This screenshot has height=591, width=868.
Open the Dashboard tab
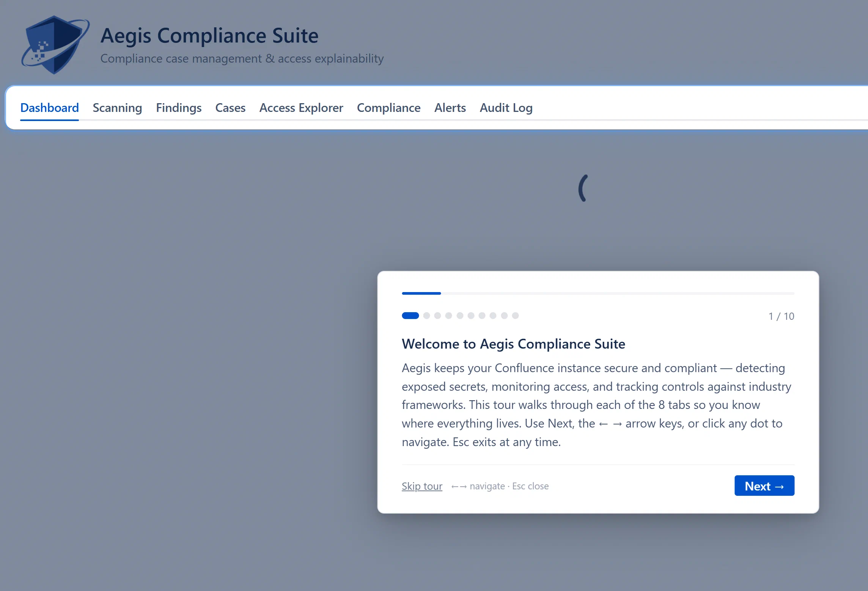coord(49,108)
